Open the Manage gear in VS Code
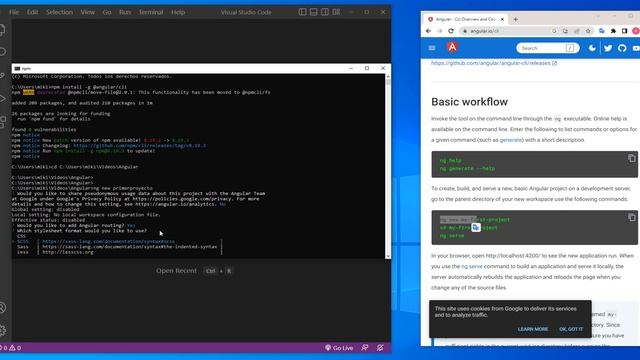 click(x=2, y=330)
